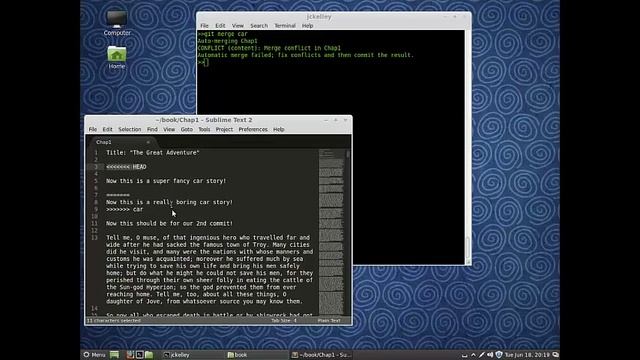Open Sublime Text Goto menu
The width and height of the screenshot is (640, 360).
pyautogui.click(x=187, y=129)
